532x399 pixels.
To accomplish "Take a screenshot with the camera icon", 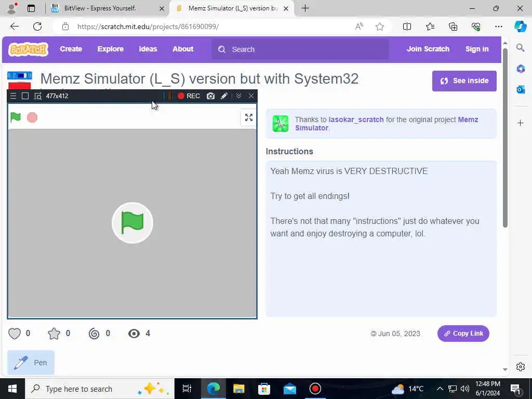I will pos(211,96).
